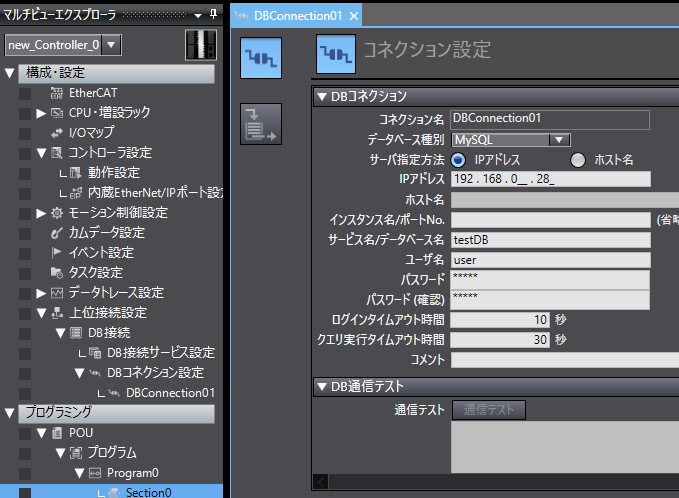Screen dimensions: 679x498
Task: Click the DB mapping icon in side strip
Action: tap(261, 124)
